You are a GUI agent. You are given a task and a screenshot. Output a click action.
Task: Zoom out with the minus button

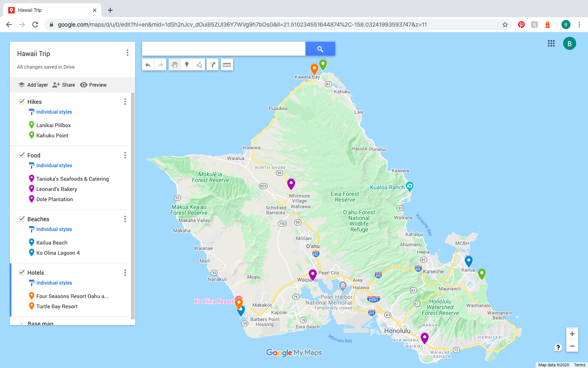point(572,346)
